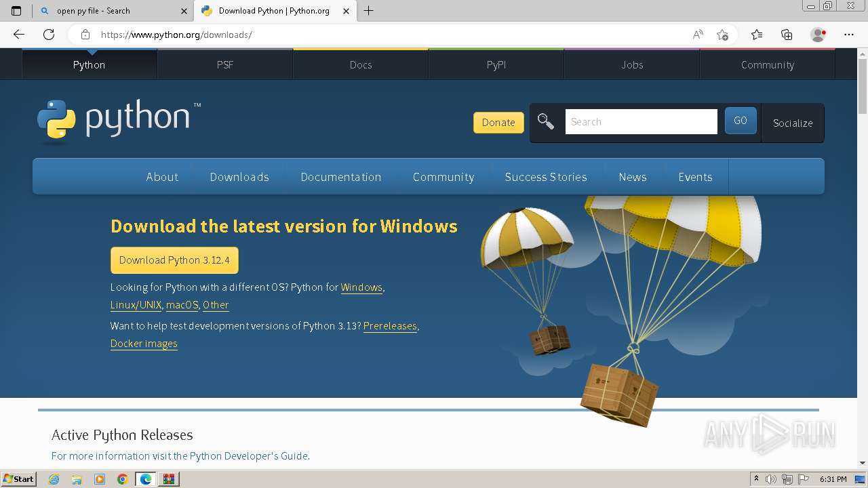Click into the site Search field
Image resolution: width=868 pixels, height=488 pixels.
[642, 122]
